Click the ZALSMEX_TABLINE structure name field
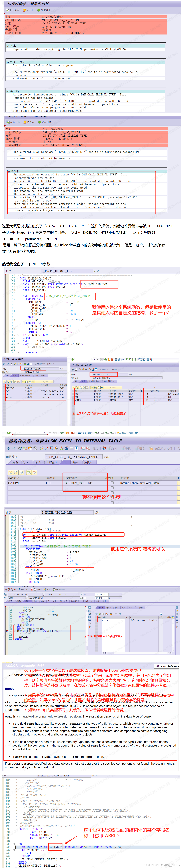 pyautogui.click(x=42, y=369)
